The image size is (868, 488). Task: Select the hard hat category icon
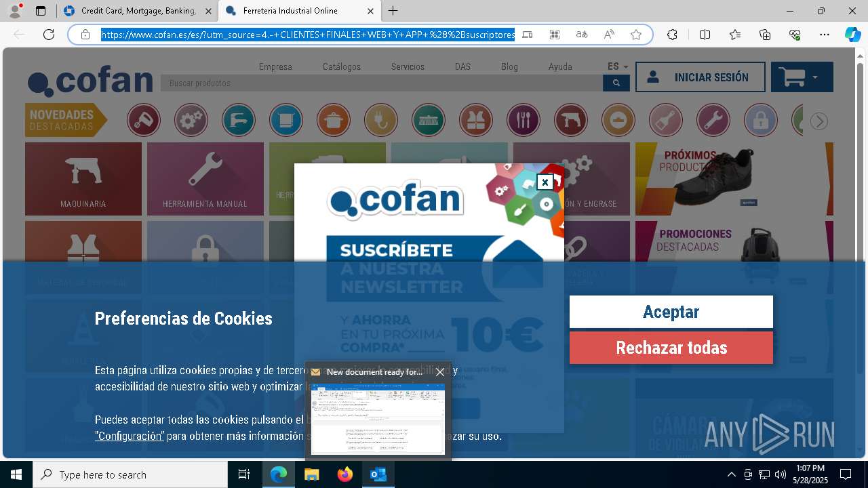coord(618,121)
